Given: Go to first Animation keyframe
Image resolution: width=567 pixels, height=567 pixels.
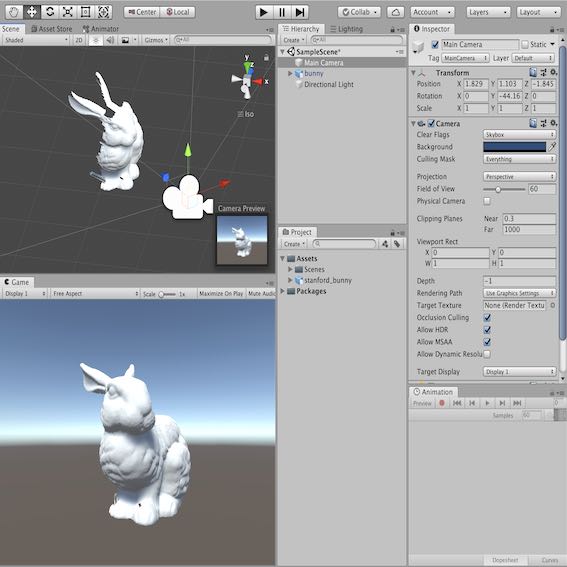Looking at the screenshot, I should coord(457,403).
